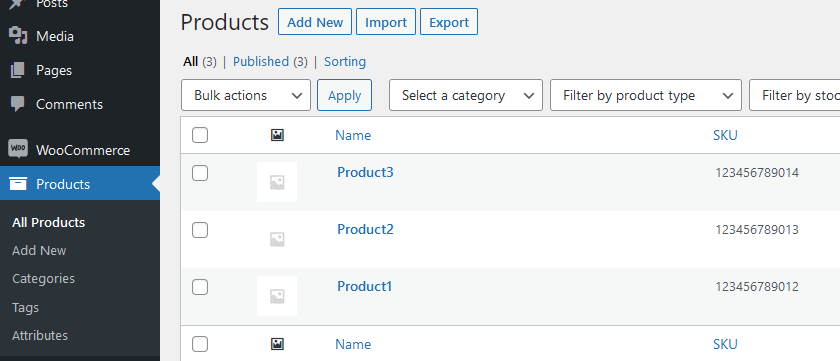Image resolution: width=840 pixels, height=361 pixels.
Task: Click the Product2 placeholder thumbnail
Action: [277, 239]
